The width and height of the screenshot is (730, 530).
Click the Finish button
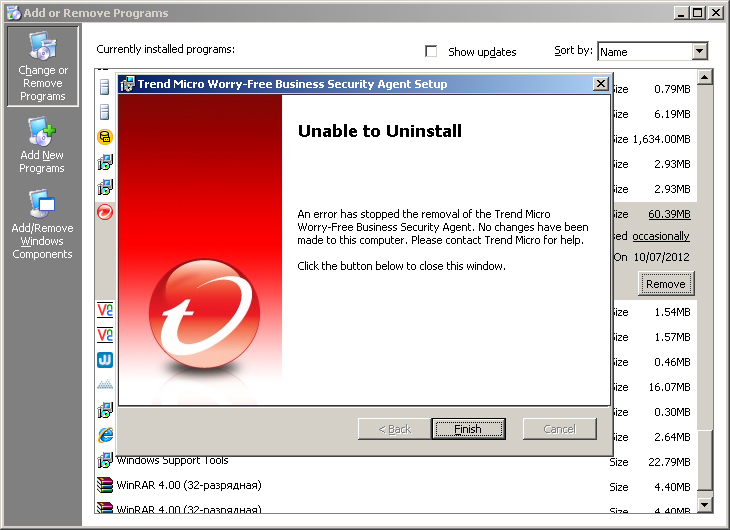pos(468,429)
